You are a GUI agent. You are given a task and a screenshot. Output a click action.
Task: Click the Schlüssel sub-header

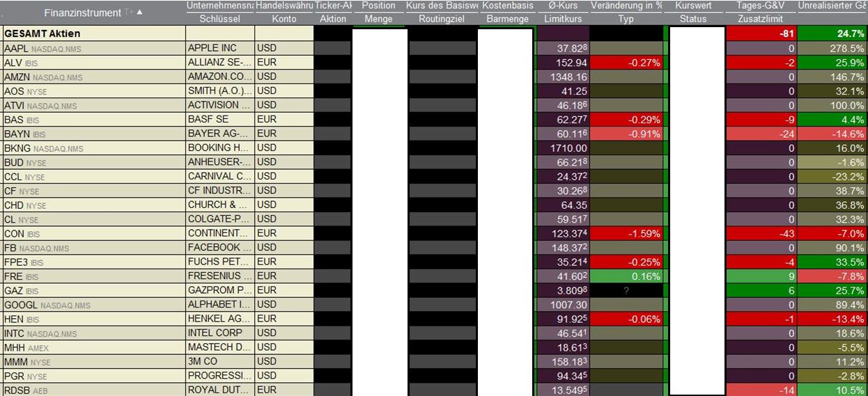220,19
